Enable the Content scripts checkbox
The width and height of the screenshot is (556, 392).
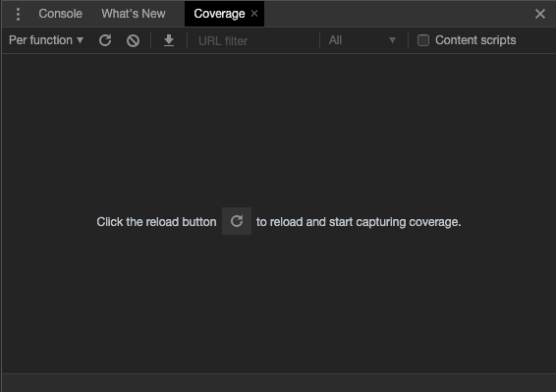423,40
